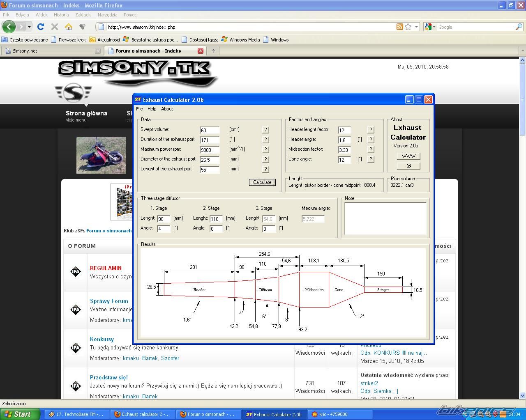The image size is (526, 420).
Task: Open the REGULAMIN forum link
Action: coord(106,268)
